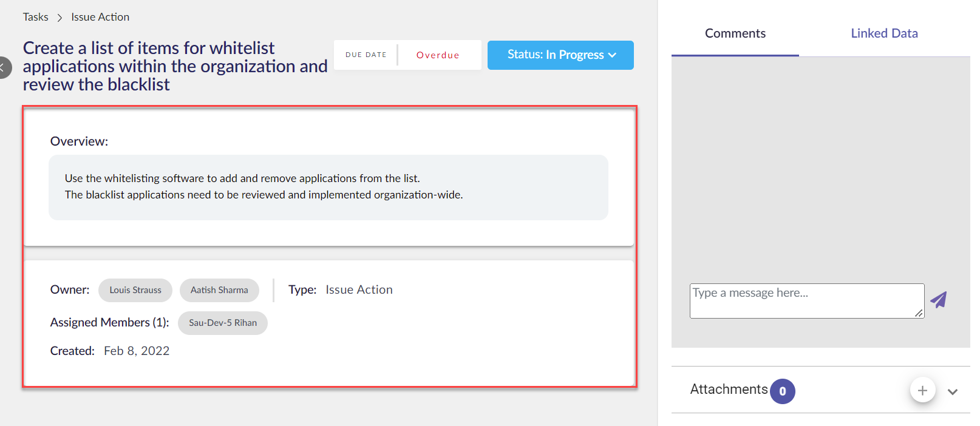
Task: Select the Assigned Members (1) label
Action: 110,323
